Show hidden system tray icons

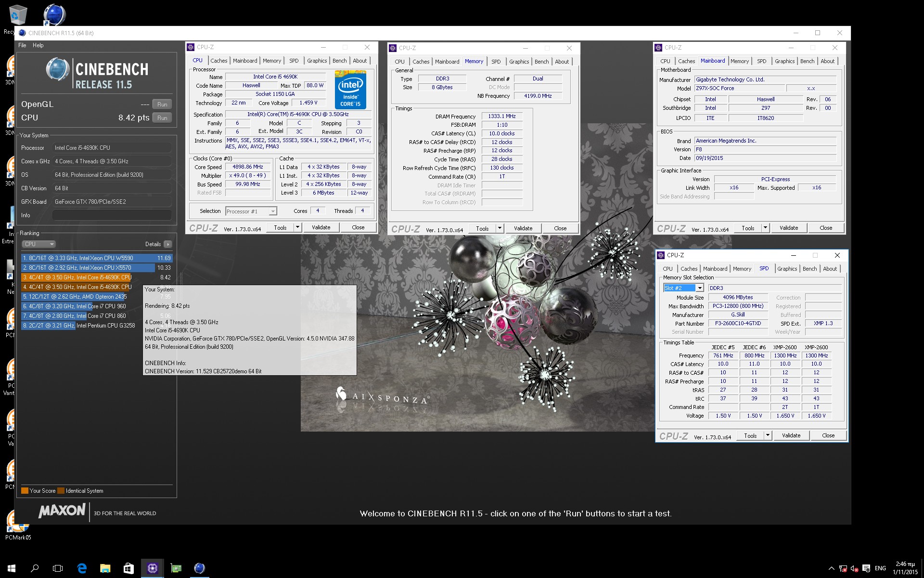831,568
